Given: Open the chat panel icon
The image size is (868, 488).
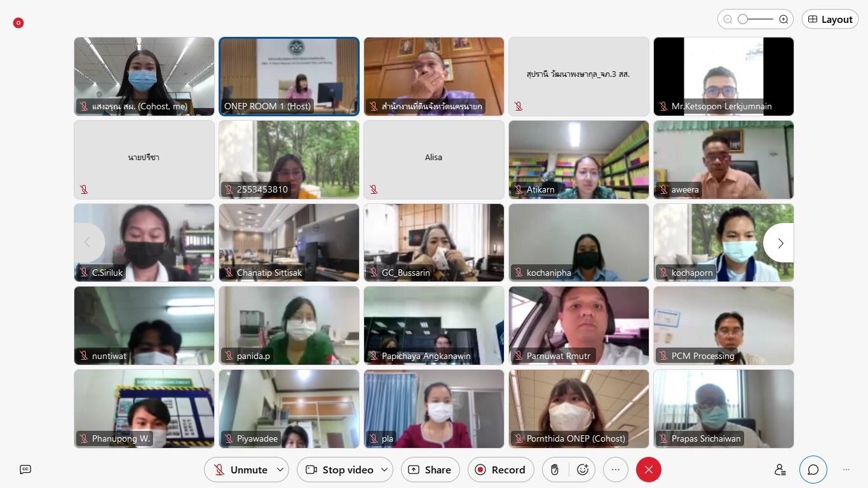Looking at the screenshot, I should pos(813,470).
